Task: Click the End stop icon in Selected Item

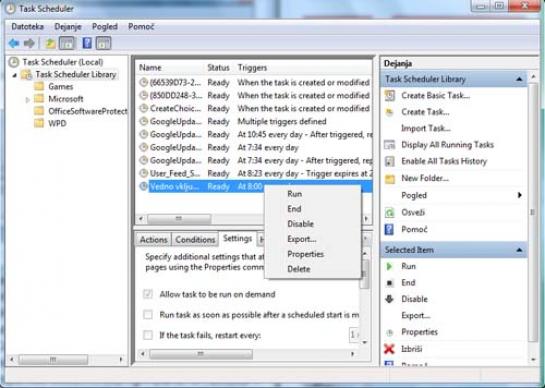Action: tap(390, 283)
